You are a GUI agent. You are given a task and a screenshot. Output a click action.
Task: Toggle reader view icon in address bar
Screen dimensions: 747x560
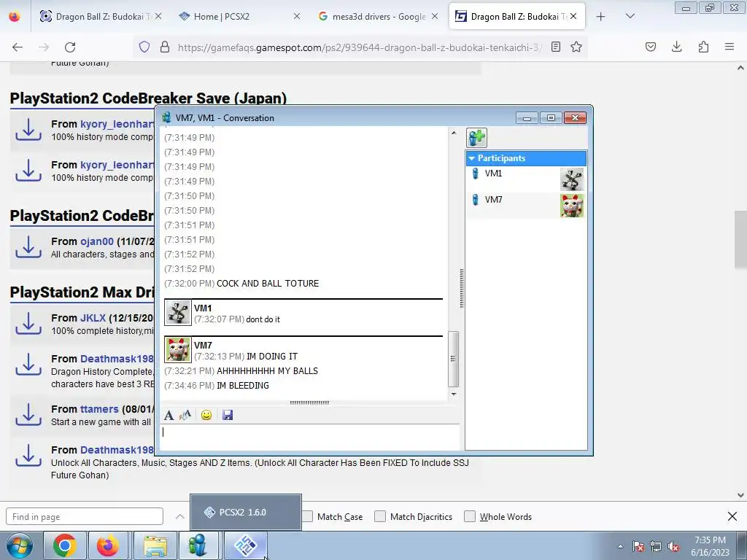tap(555, 47)
